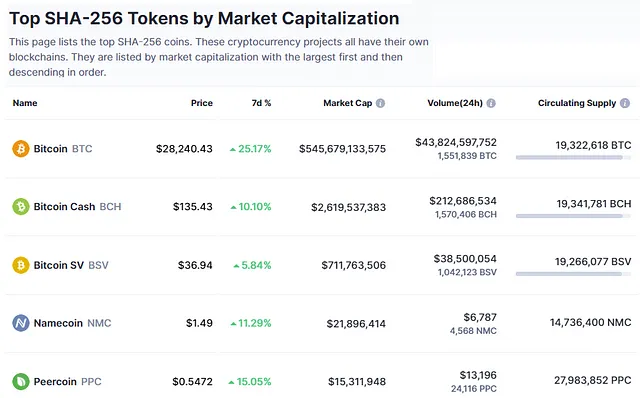This screenshot has width=640, height=398.
Task: Click the green Peercoin leaf icon
Action: click(x=21, y=381)
